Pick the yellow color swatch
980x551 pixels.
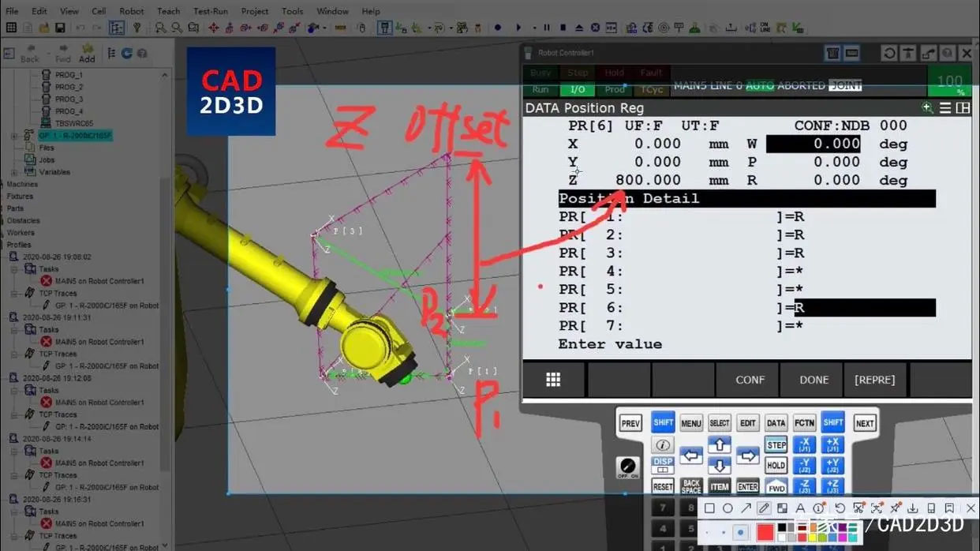click(x=812, y=538)
